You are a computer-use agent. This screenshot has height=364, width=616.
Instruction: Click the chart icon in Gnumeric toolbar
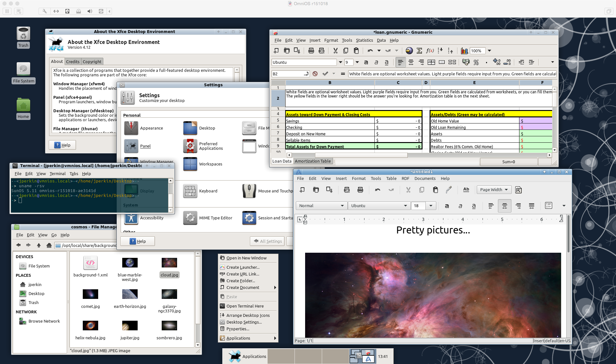464,51
